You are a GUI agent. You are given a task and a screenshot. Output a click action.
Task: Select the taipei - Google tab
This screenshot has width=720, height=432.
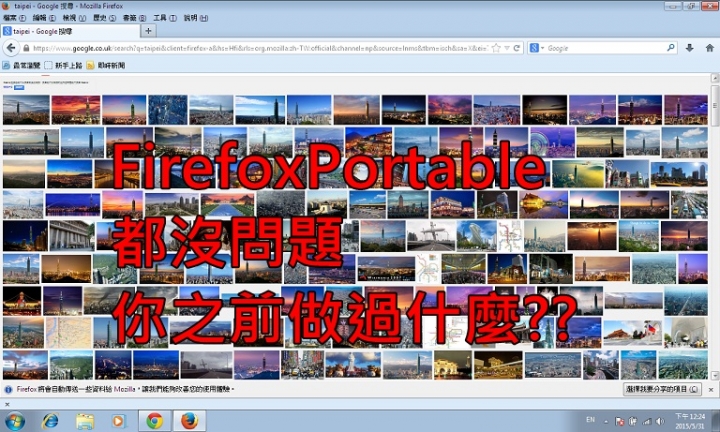click(x=70, y=31)
